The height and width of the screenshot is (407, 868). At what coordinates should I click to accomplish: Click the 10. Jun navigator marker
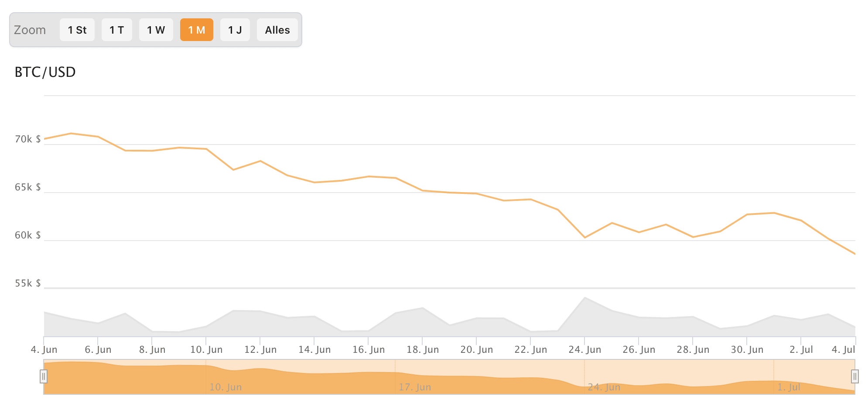click(226, 387)
